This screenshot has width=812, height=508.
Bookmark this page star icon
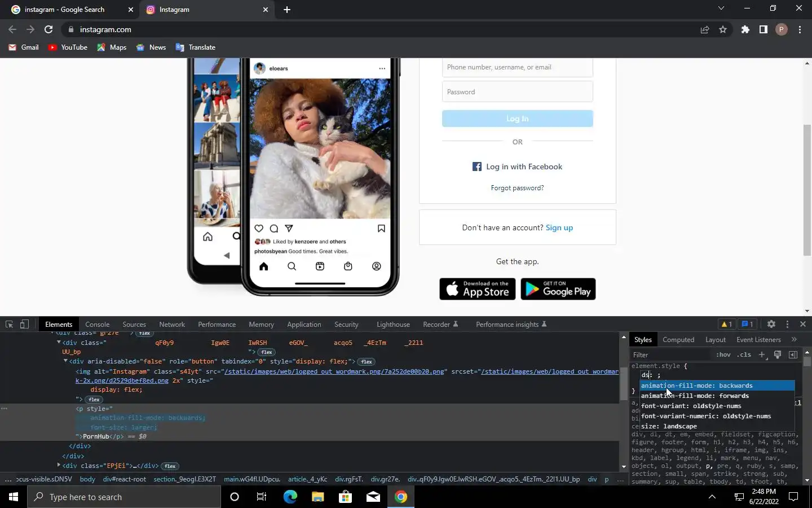coord(723,29)
